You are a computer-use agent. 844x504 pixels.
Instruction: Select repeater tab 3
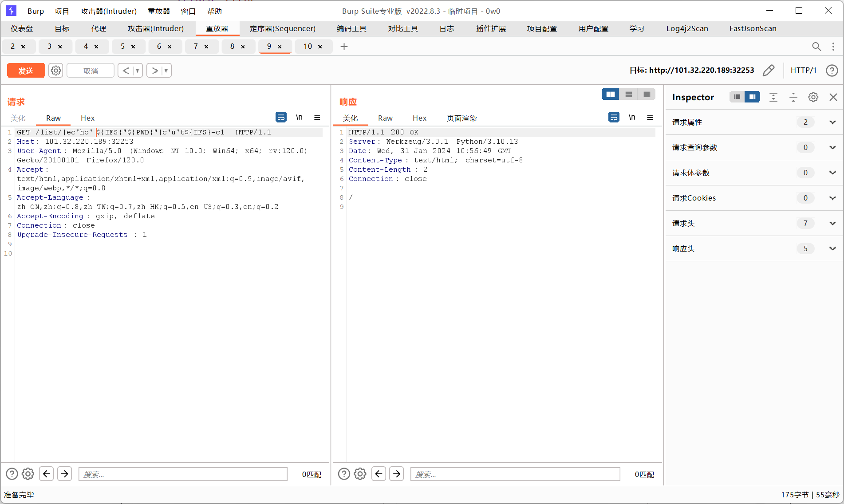coord(50,46)
